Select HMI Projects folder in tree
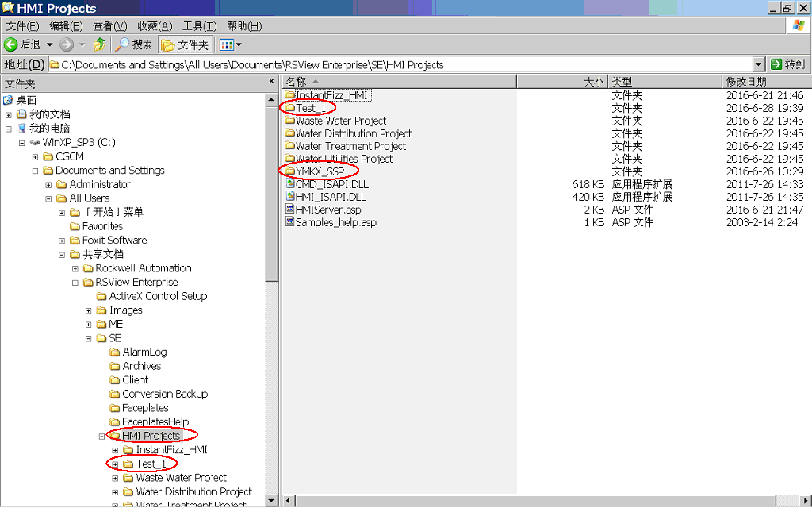This screenshot has height=508, width=812. (146, 437)
